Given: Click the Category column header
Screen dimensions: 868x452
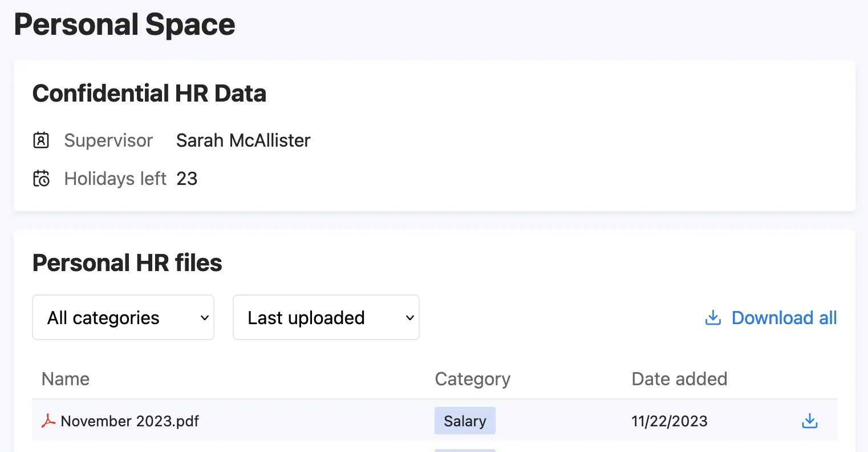Looking at the screenshot, I should pyautogui.click(x=473, y=379).
